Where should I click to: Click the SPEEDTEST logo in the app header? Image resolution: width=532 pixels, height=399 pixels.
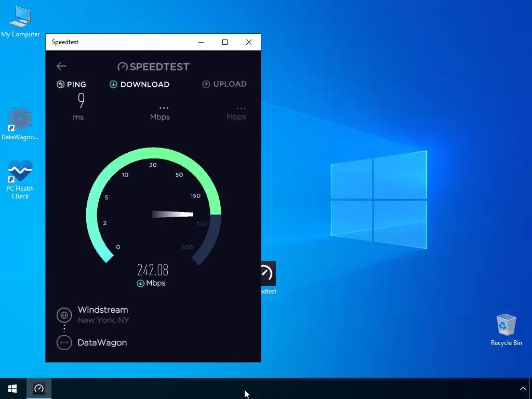[x=154, y=66]
